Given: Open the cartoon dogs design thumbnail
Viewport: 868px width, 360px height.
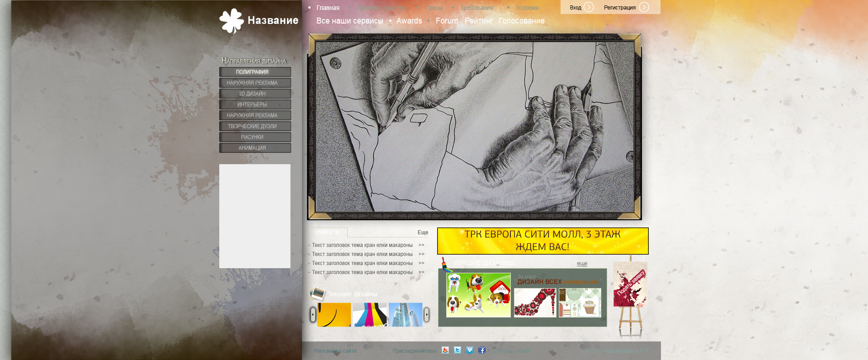Looking at the screenshot, I should coord(478,295).
